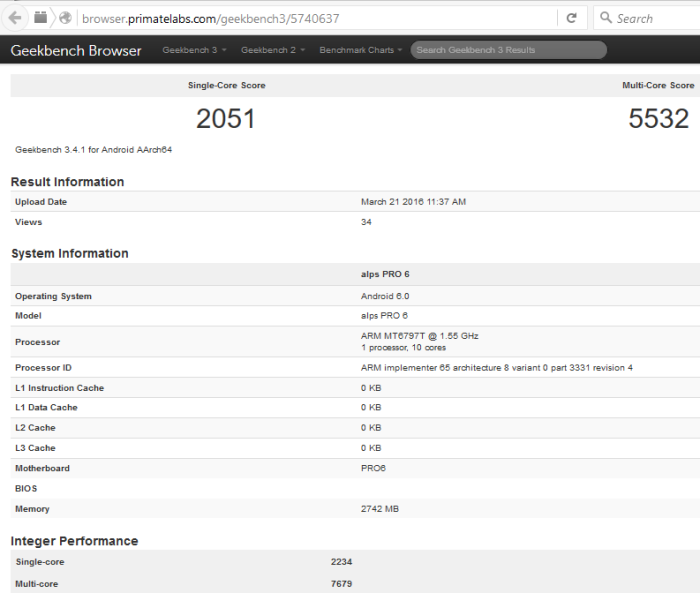Image resolution: width=700 pixels, height=593 pixels.
Task: Select the L3 Cache label
Action: (x=35, y=448)
